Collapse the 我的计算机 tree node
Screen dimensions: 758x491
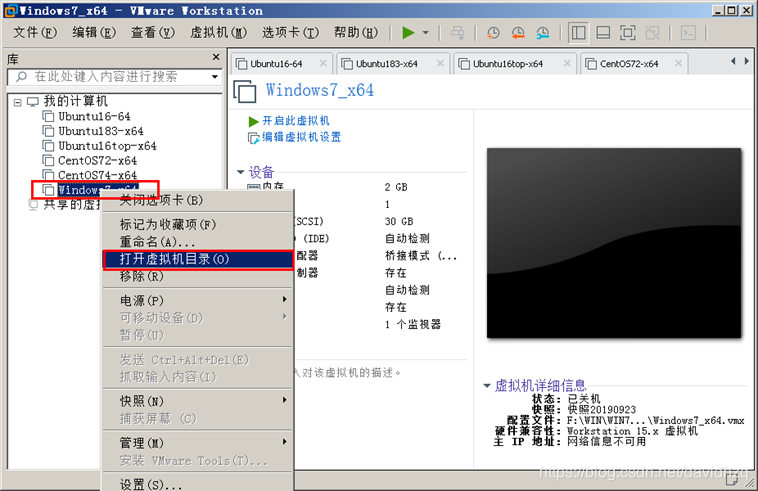(18, 102)
